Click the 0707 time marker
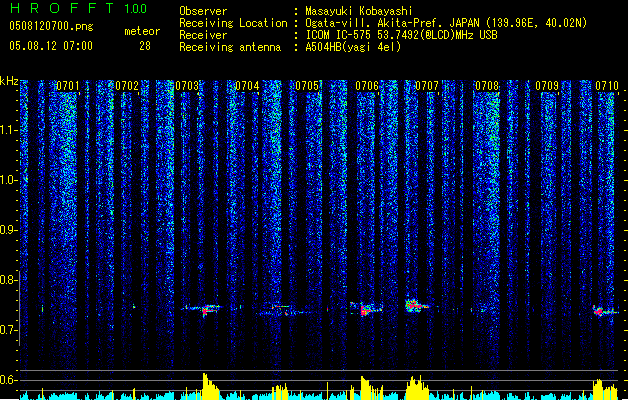 (x=427, y=86)
